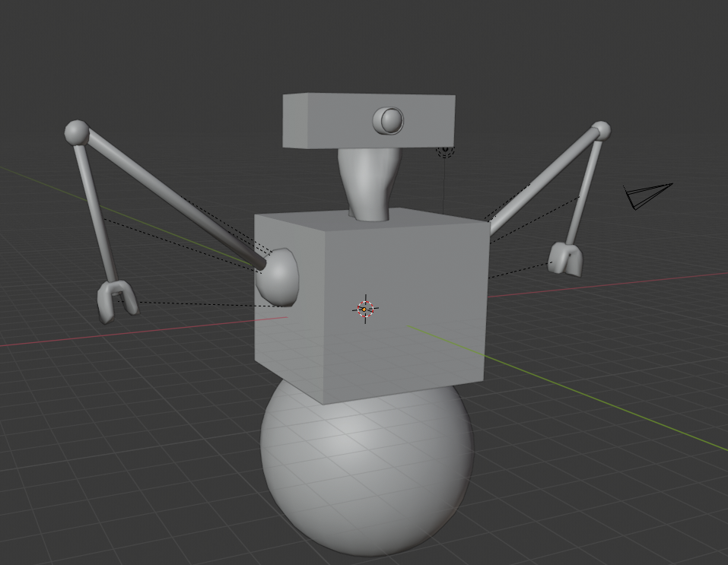This screenshot has width=728, height=565.
Task: Select the large sphere base under the torso
Action: click(x=365, y=471)
